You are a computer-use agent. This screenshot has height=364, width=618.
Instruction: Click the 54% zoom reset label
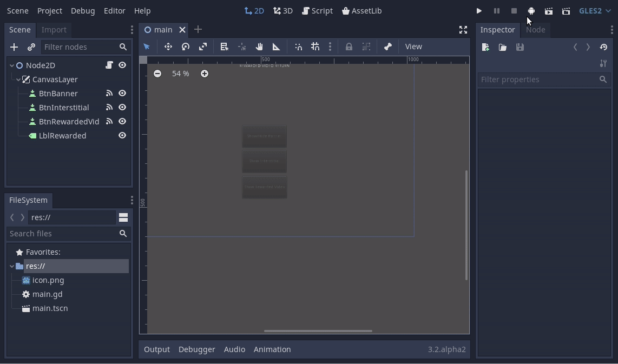pos(180,74)
